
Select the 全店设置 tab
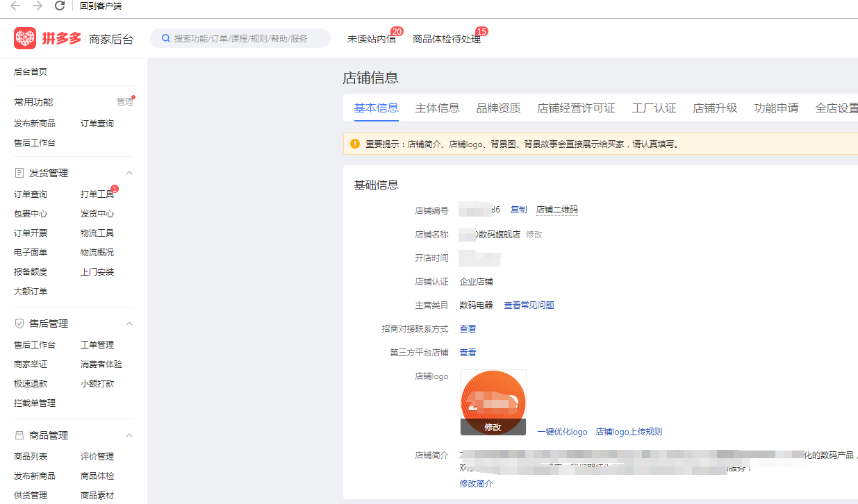tap(836, 108)
